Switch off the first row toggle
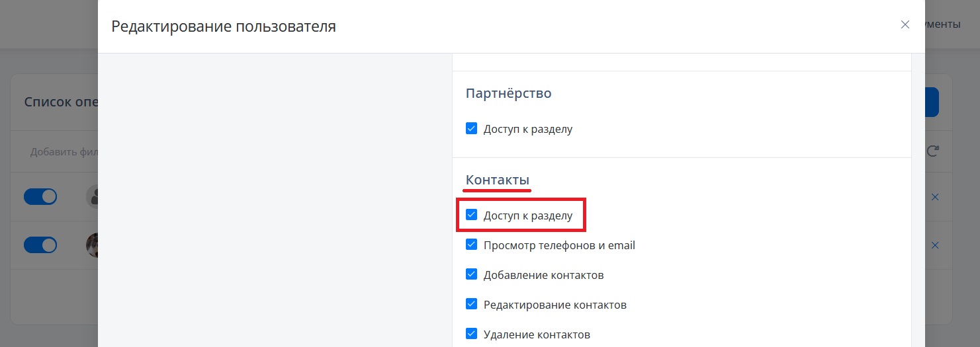The width and height of the screenshot is (980, 347). [x=40, y=197]
